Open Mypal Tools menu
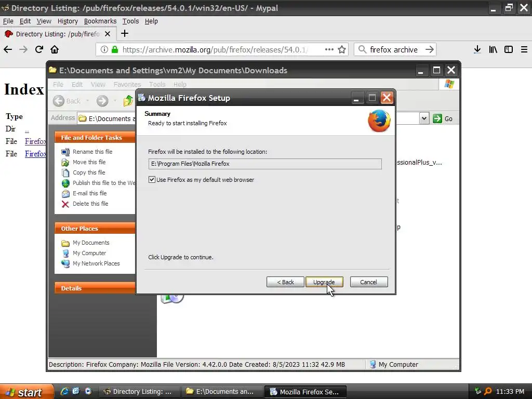 (x=130, y=21)
